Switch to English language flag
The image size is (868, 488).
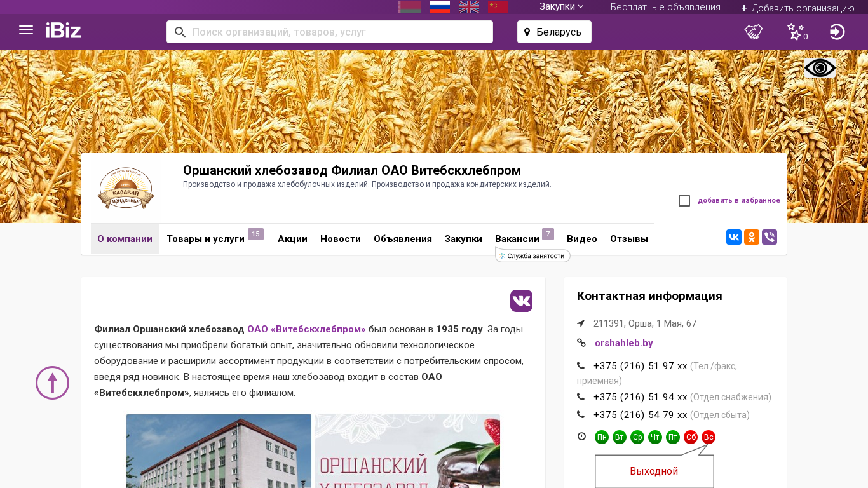[469, 7]
